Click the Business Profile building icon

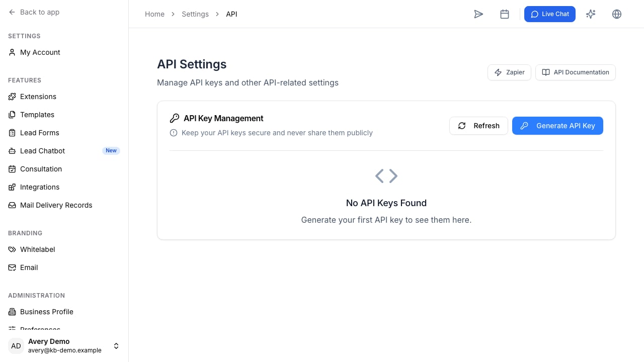click(x=12, y=312)
